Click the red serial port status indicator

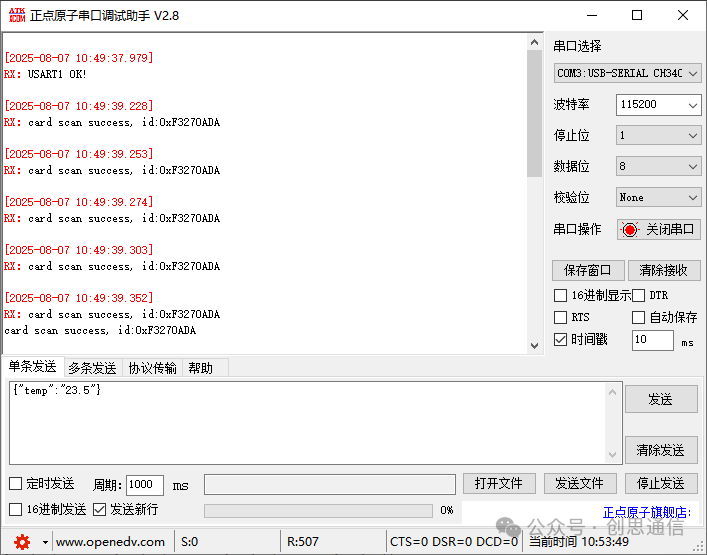coord(629,230)
